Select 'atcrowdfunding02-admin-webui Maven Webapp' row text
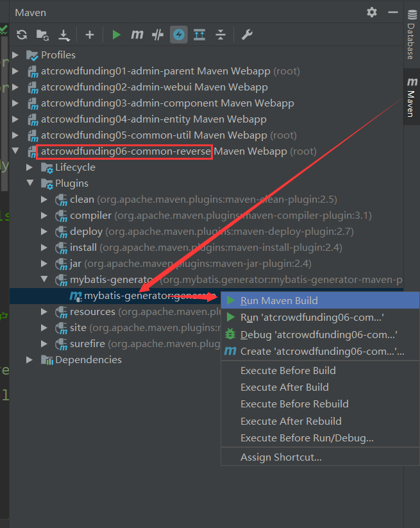This screenshot has width=420, height=528. (x=155, y=87)
